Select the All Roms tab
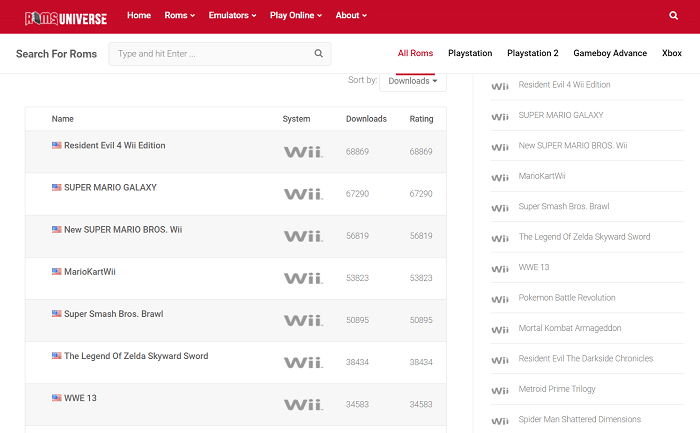The image size is (700, 433). tap(415, 53)
